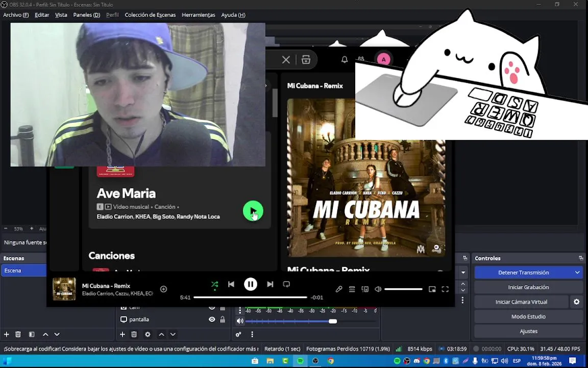Adjust the OBS mixer volume fader
588x368 pixels.
click(311, 321)
